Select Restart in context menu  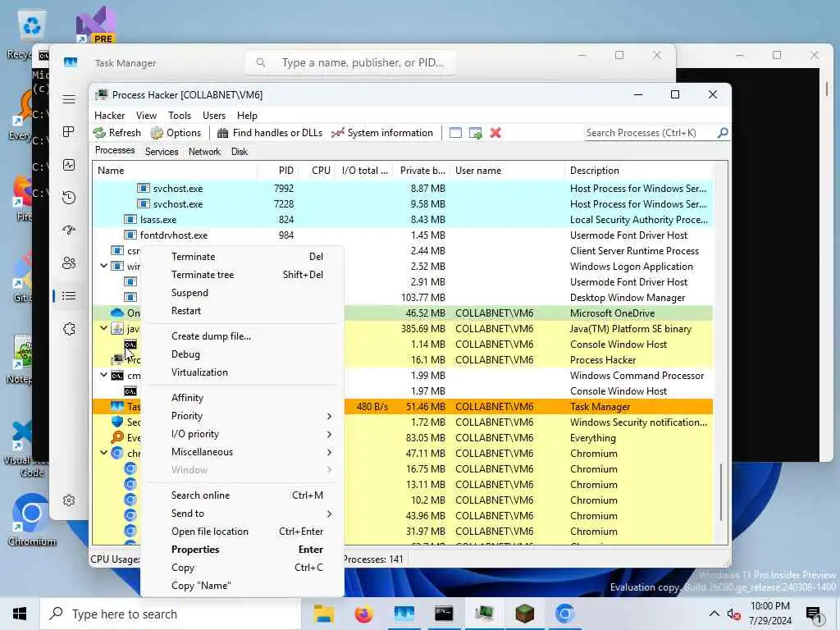pyautogui.click(x=242, y=311)
